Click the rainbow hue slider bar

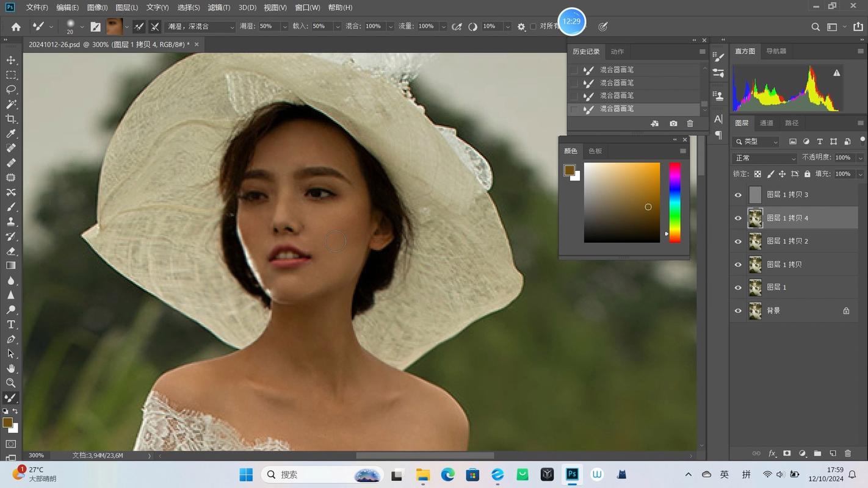coord(675,202)
